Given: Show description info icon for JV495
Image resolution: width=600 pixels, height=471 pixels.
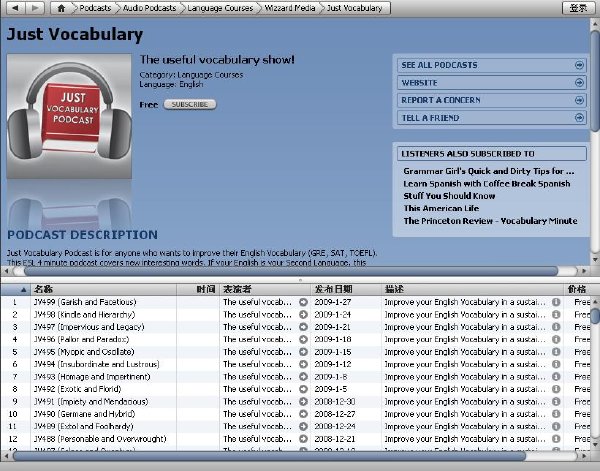Looking at the screenshot, I should [556, 352].
